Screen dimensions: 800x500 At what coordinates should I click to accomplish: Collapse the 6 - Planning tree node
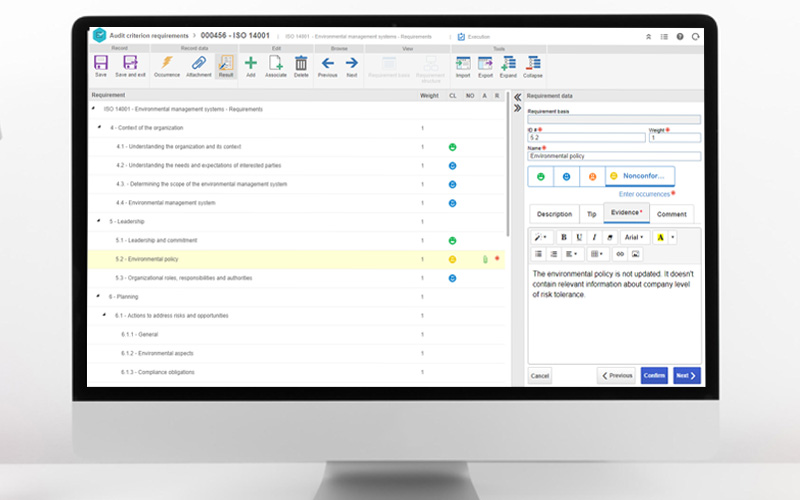pyautogui.click(x=98, y=296)
